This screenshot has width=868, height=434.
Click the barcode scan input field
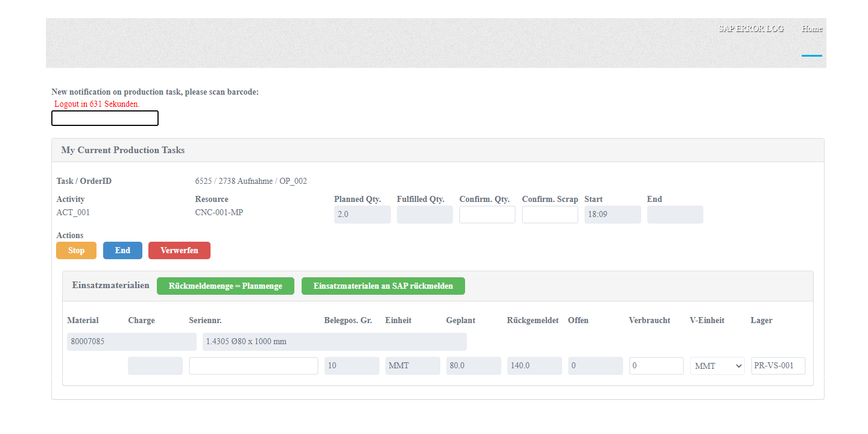tap(105, 118)
